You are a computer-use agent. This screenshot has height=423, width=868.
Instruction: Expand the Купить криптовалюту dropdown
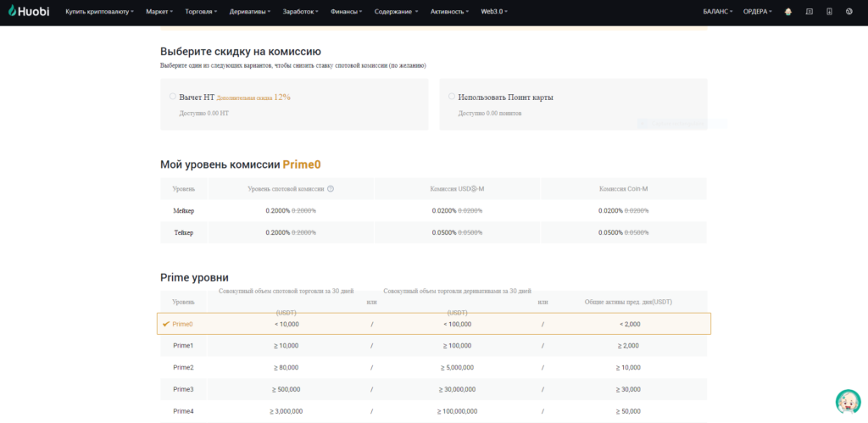click(99, 12)
